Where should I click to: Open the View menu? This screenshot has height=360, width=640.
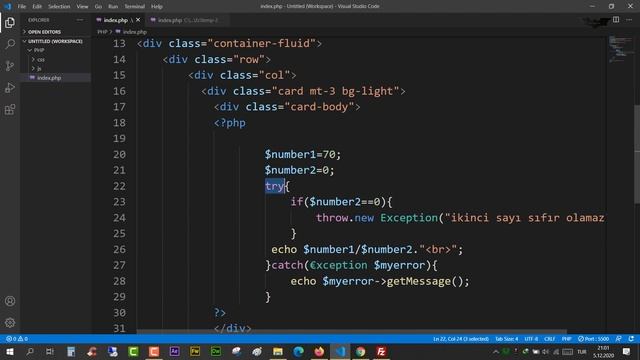coord(82,7)
